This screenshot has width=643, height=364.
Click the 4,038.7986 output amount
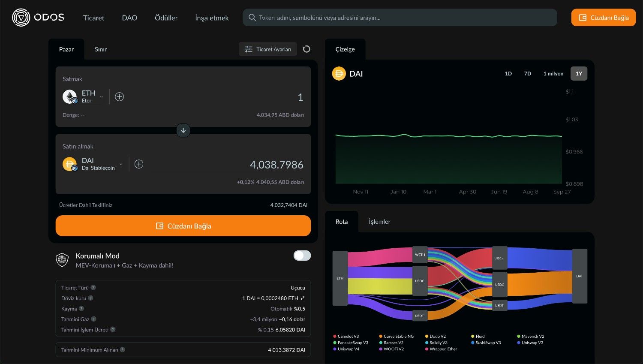[x=276, y=165]
